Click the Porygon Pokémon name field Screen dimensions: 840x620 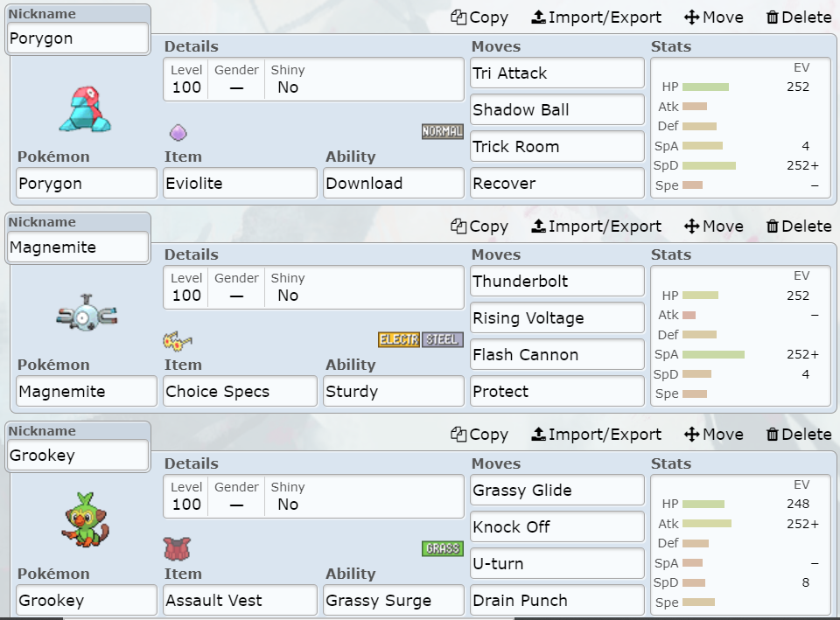(x=87, y=183)
